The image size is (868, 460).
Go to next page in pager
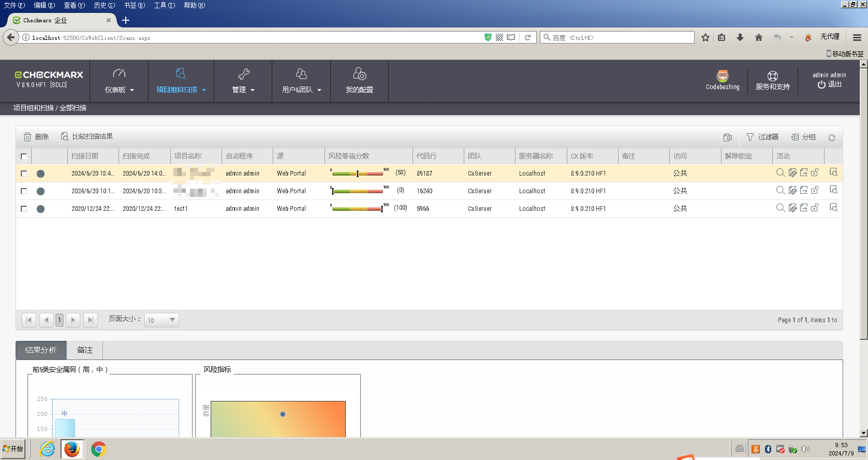click(x=73, y=320)
